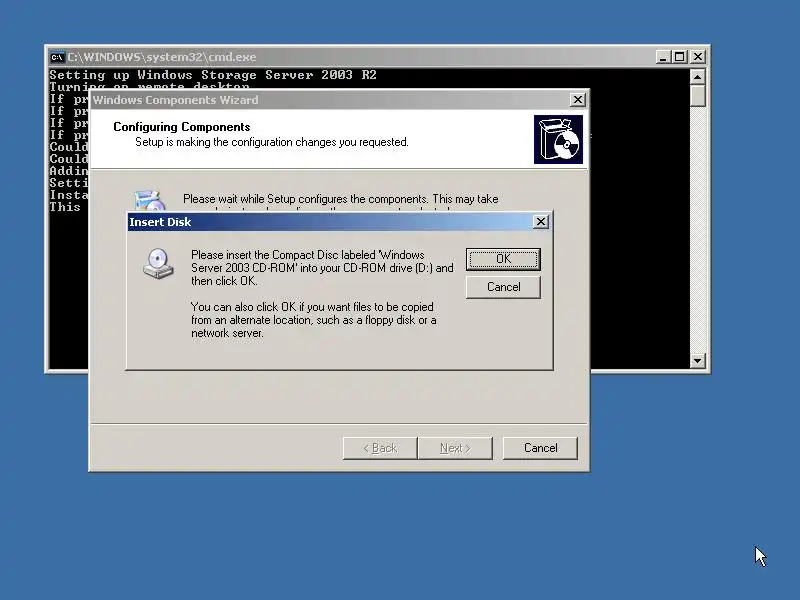Click the cmd.exe vertical scrollbar thumb
Viewport: 800px width, 600px height.
point(697,96)
